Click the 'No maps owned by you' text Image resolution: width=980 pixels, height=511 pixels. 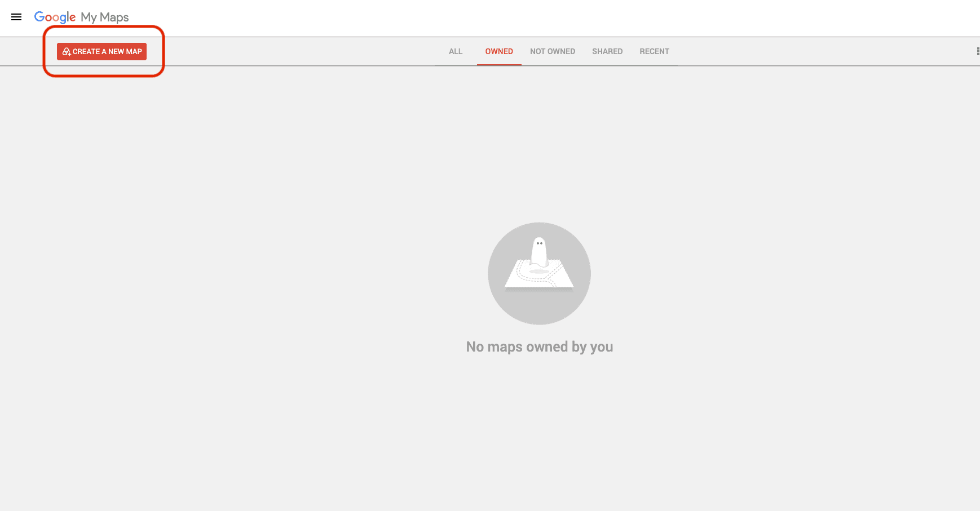coord(540,347)
